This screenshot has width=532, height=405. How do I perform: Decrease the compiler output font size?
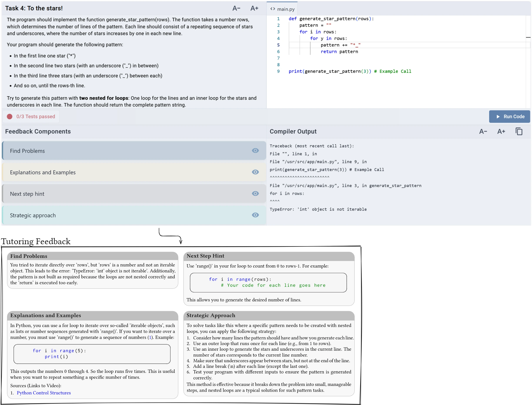point(483,131)
